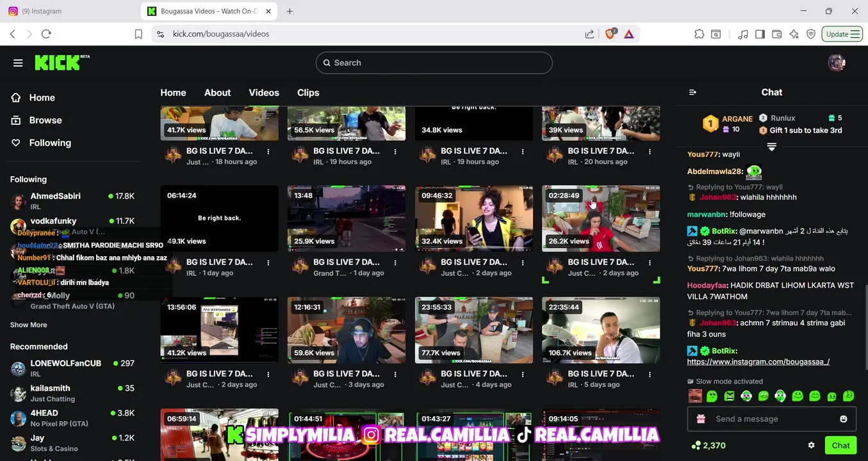Open chat settings gear

tap(811, 445)
